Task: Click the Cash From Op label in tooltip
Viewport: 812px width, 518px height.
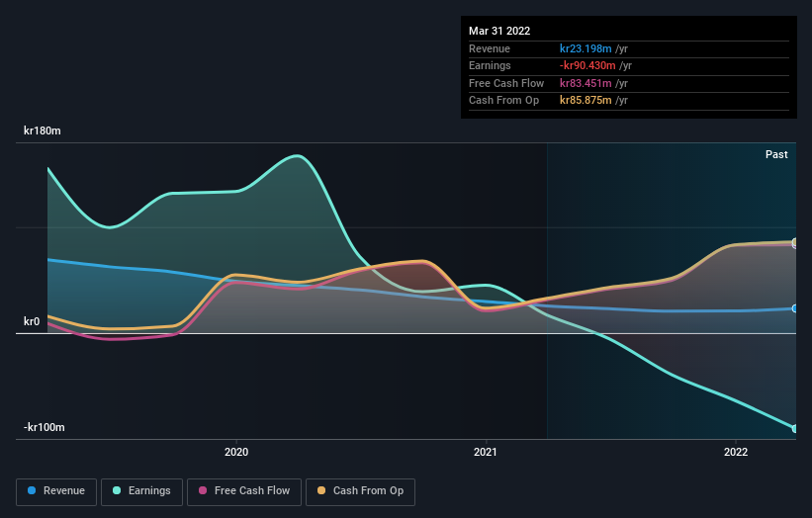Action: point(503,101)
